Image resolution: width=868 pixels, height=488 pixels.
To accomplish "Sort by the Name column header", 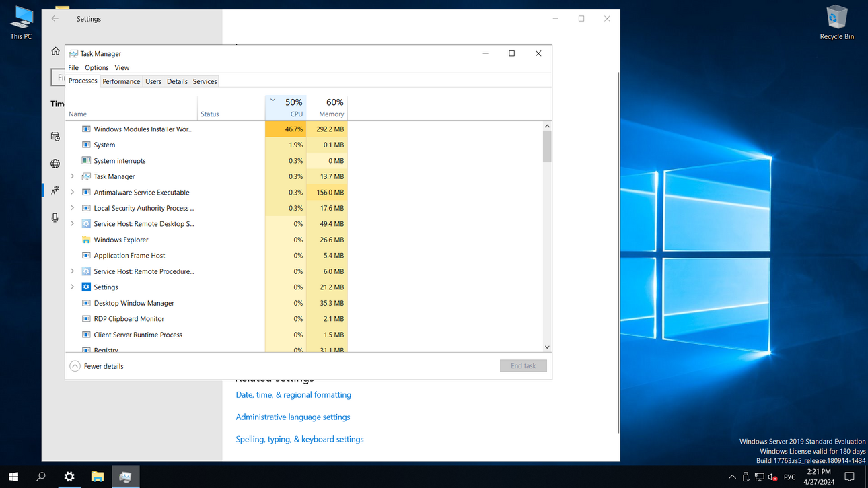I will (131, 107).
